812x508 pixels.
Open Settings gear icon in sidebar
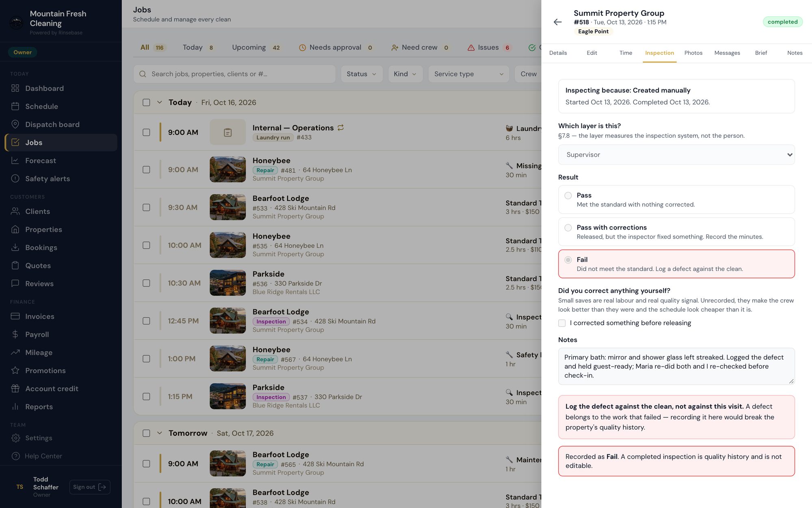point(15,438)
